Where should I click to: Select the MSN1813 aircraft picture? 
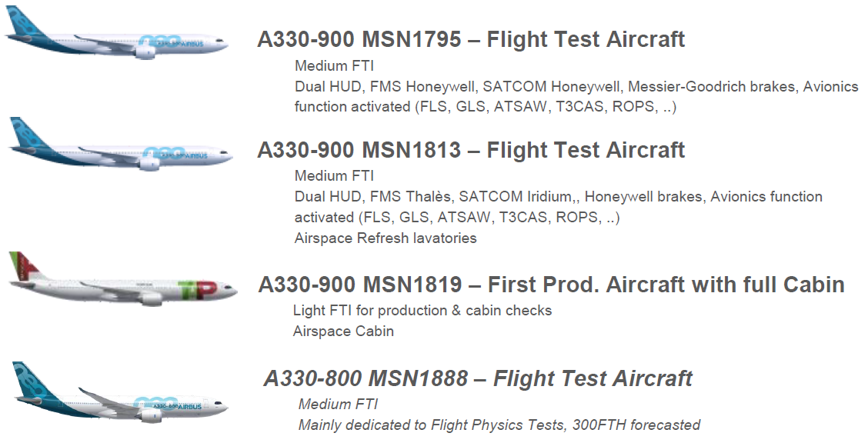point(119,147)
